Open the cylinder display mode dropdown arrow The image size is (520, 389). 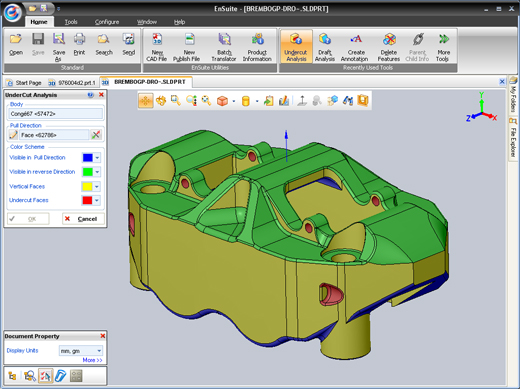point(257,101)
